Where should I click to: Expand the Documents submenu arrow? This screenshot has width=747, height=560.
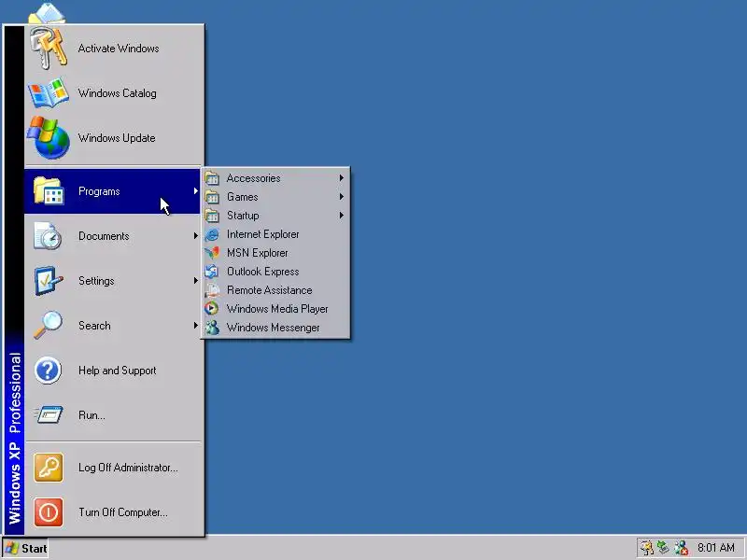pyautogui.click(x=195, y=236)
